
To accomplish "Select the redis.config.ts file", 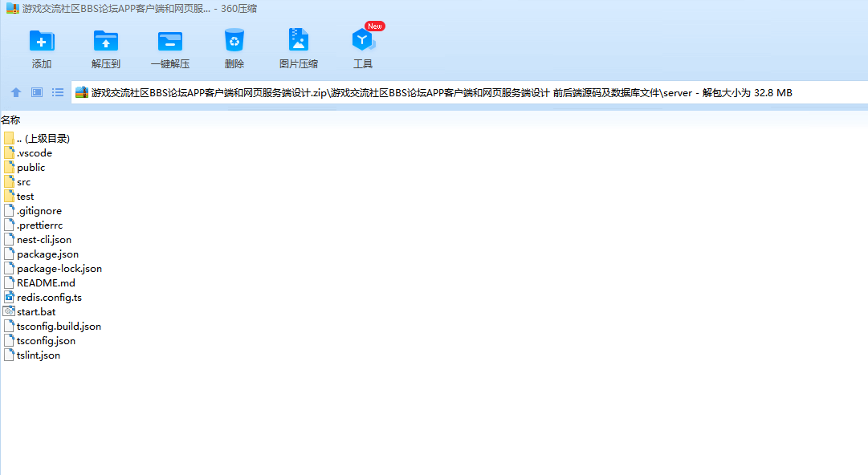I will (x=43, y=296).
